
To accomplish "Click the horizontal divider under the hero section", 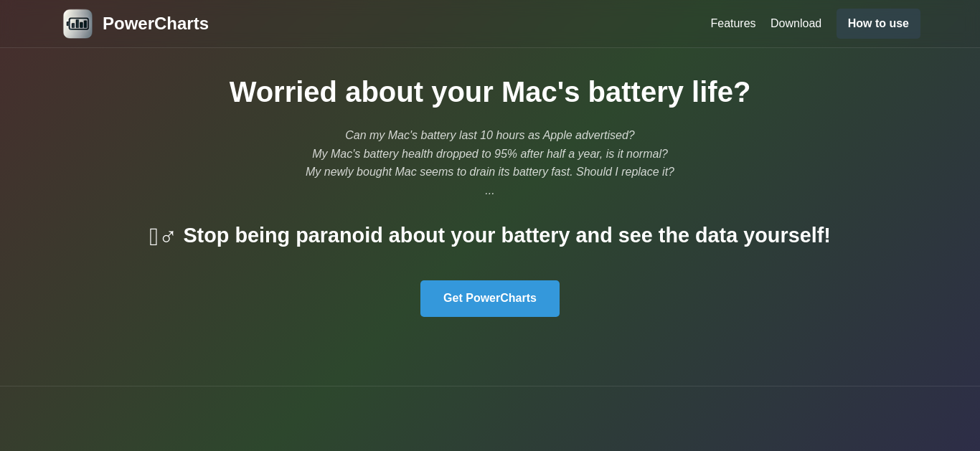I will tap(490, 386).
